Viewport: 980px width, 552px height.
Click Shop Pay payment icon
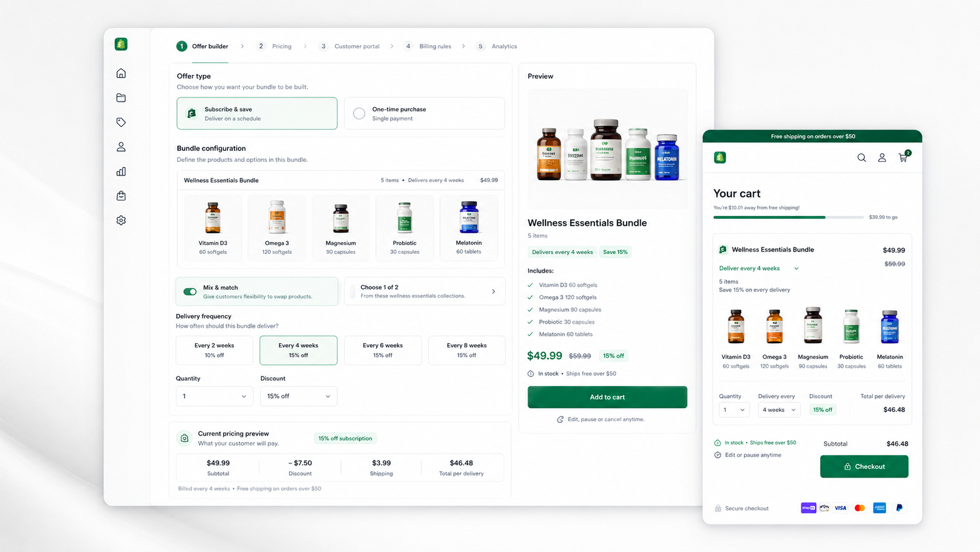(808, 508)
